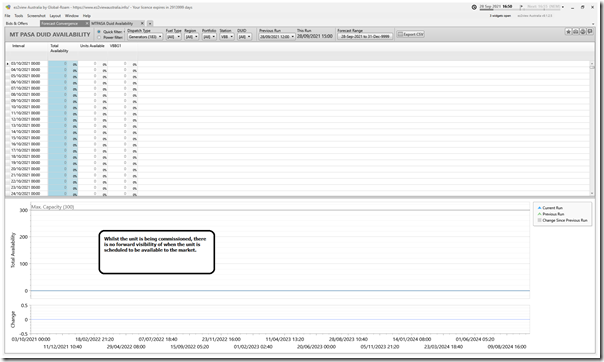Select the 15/10/2021 00:00 interval row
The image size is (604, 362).
pyautogui.click(x=25, y=138)
